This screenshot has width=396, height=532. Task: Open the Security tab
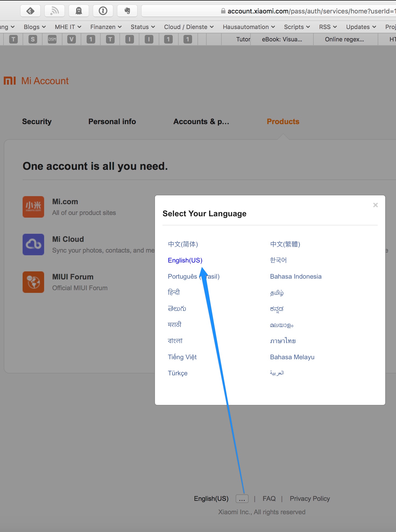[x=37, y=121]
